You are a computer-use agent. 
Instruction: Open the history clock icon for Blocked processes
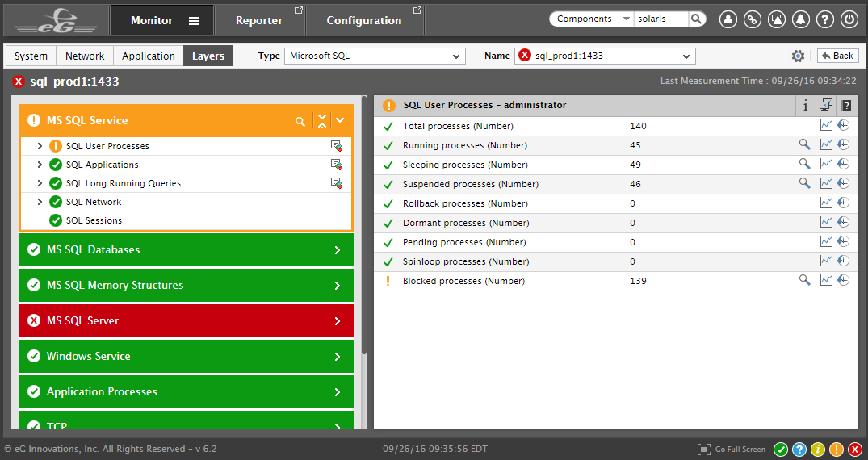[843, 281]
